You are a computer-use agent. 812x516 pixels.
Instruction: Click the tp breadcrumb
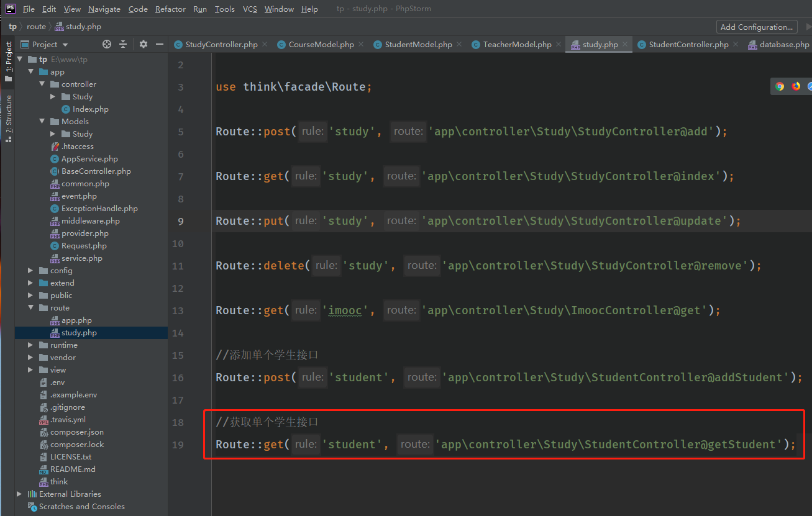(x=12, y=27)
